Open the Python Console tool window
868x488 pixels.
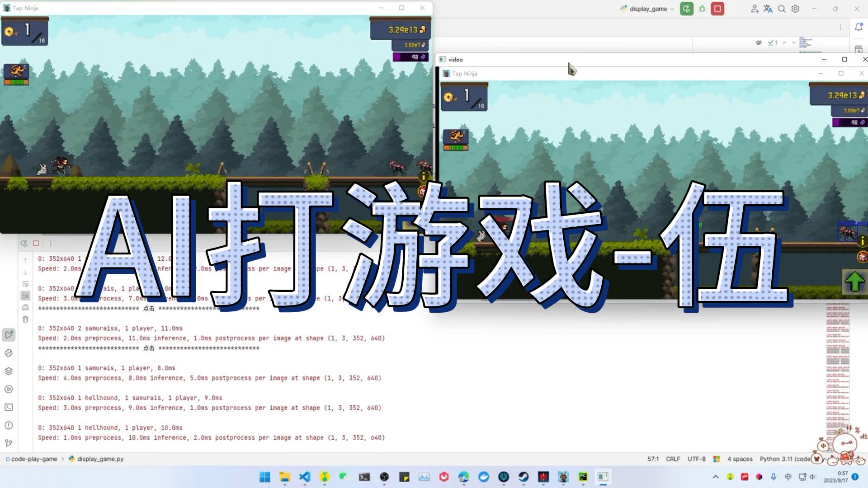point(9,353)
